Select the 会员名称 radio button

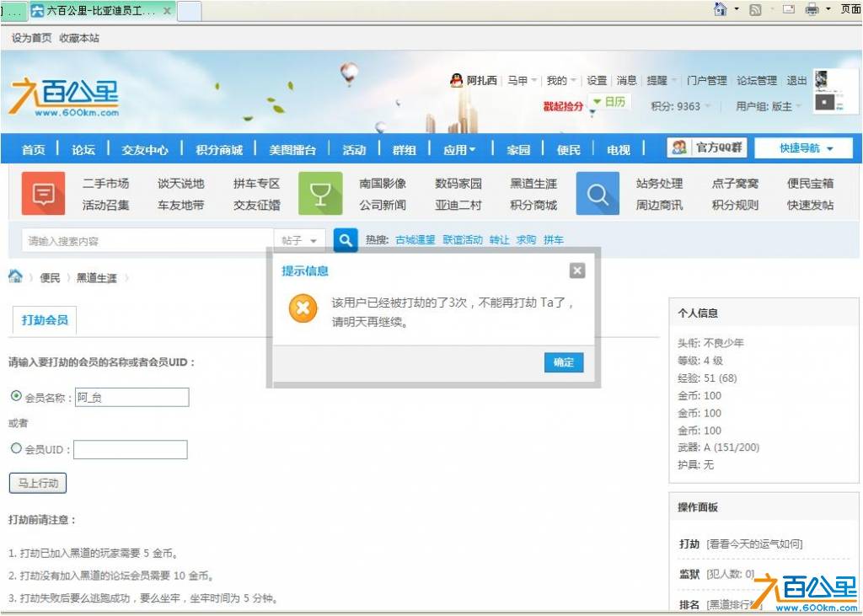17,396
